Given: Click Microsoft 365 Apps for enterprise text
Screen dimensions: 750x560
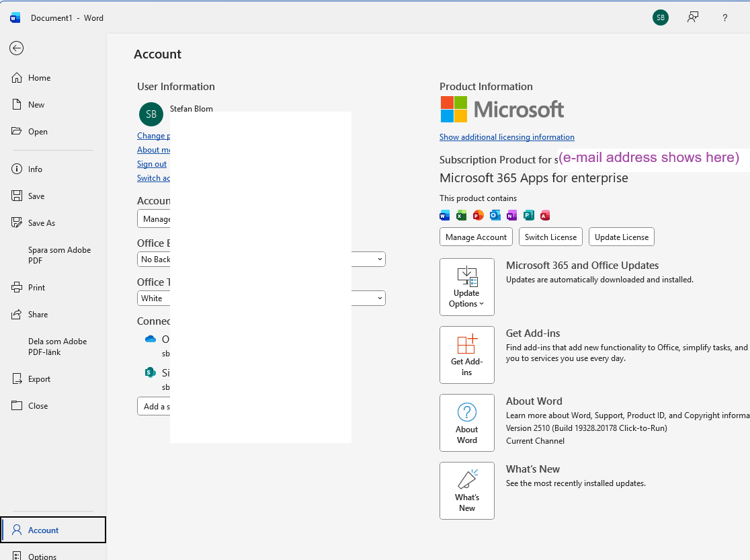Looking at the screenshot, I should pyautogui.click(x=534, y=178).
